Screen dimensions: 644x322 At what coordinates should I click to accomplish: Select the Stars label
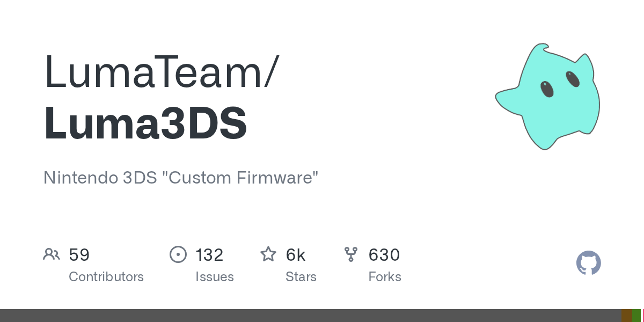(301, 277)
